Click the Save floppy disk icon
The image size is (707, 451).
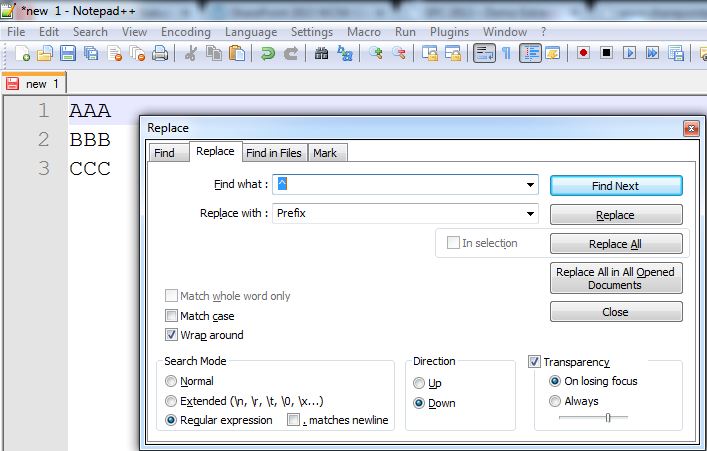68,54
